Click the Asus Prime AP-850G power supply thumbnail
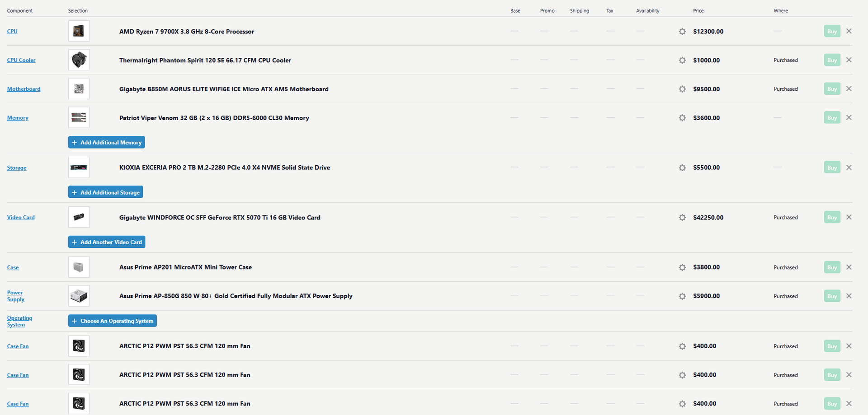 point(79,296)
